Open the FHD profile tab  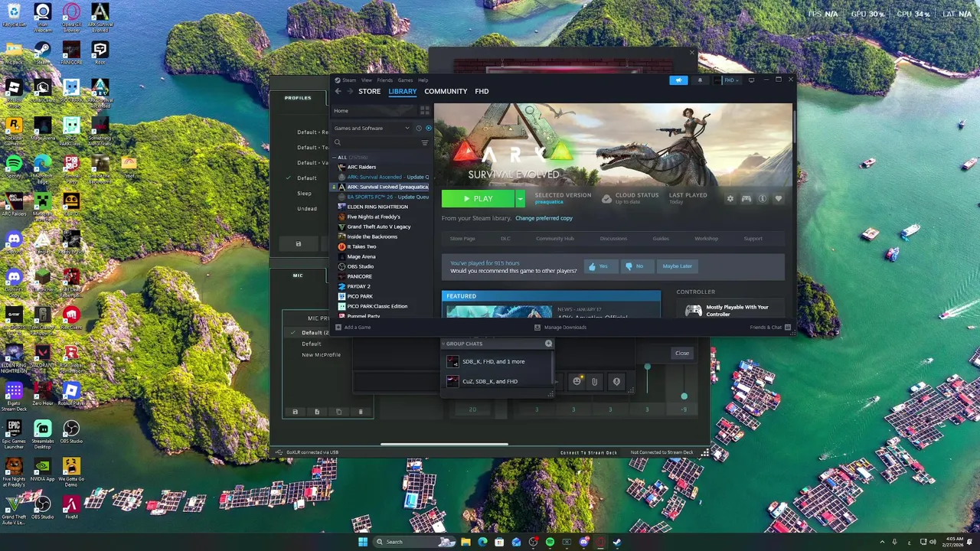point(482,91)
